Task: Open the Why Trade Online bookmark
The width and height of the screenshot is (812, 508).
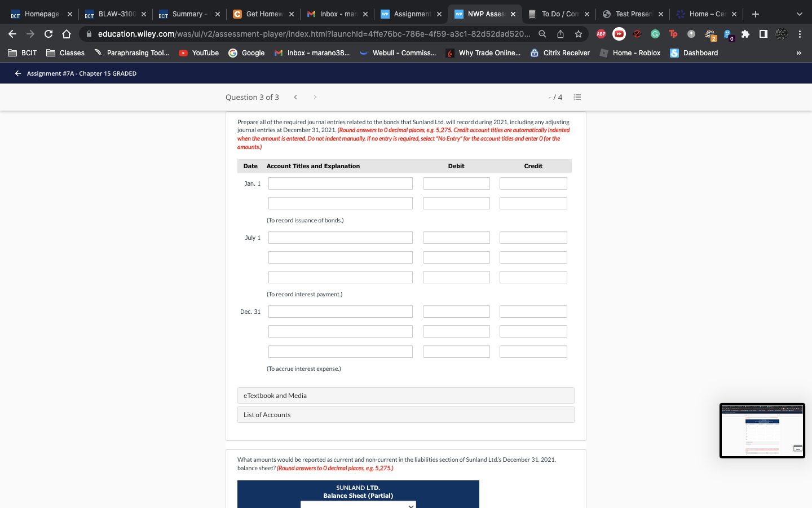Action: tap(483, 53)
